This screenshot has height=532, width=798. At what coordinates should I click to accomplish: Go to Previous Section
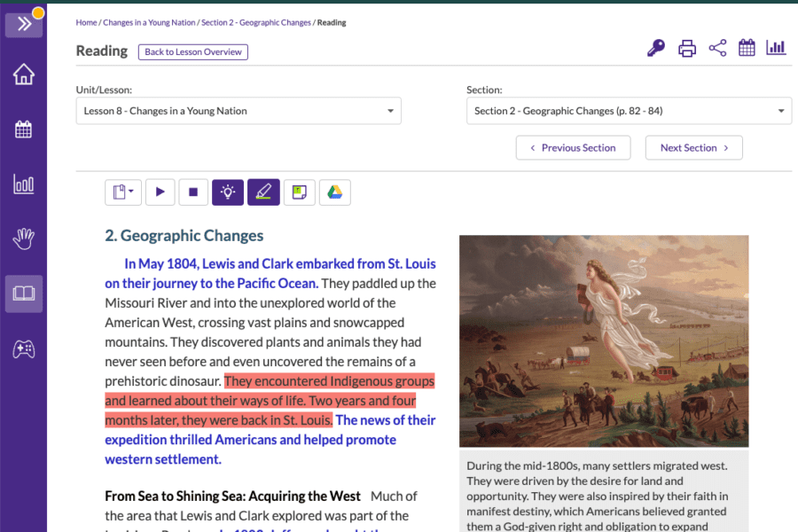point(573,148)
